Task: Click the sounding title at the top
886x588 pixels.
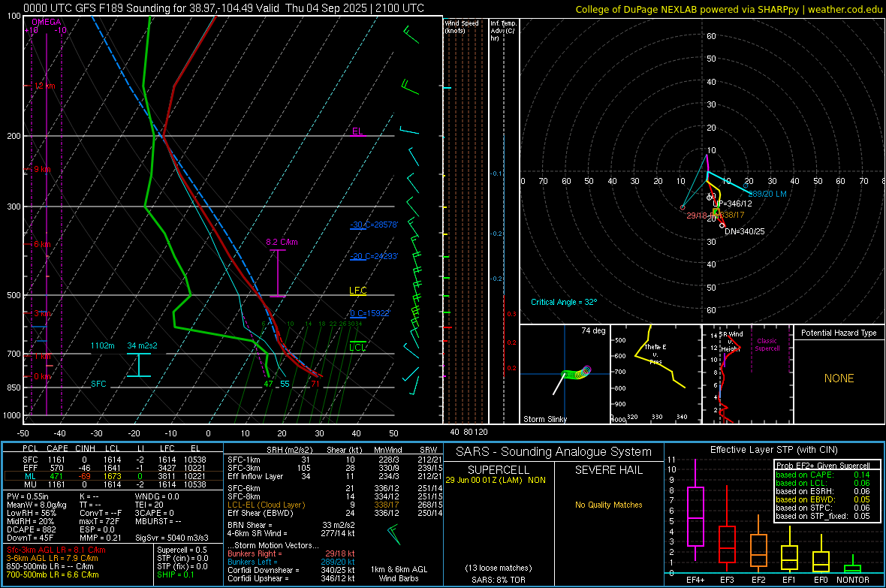Action: (224, 8)
